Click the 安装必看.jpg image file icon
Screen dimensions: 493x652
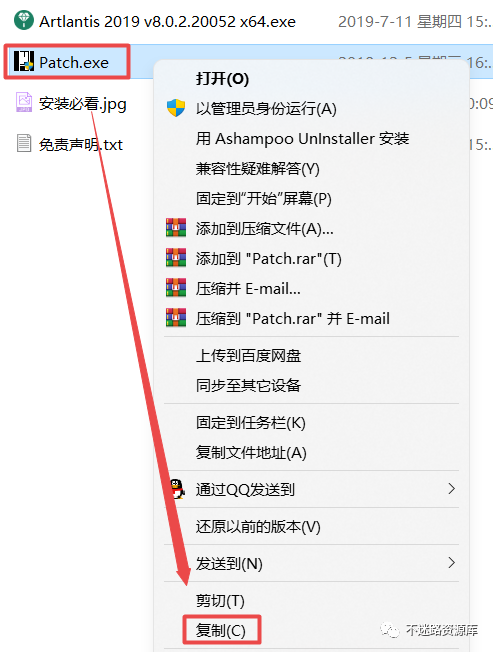(x=24, y=102)
